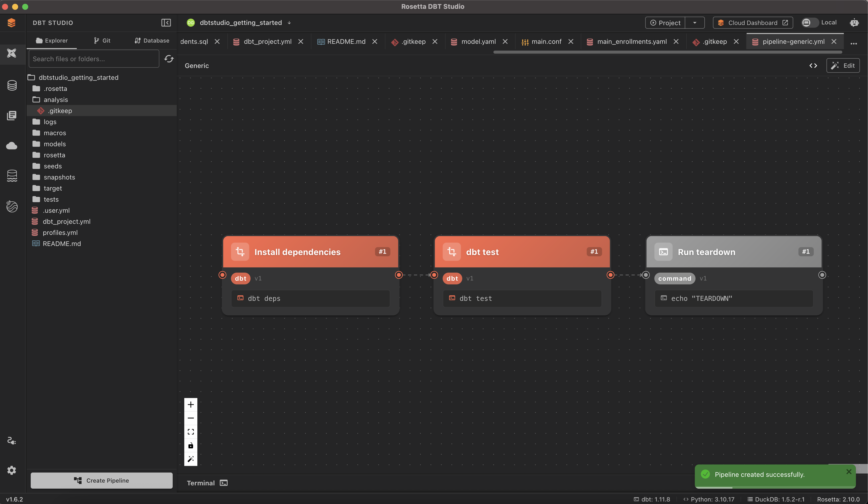Image resolution: width=868 pixels, height=504 pixels.
Task: Click the Edit pipeline button
Action: (x=843, y=65)
